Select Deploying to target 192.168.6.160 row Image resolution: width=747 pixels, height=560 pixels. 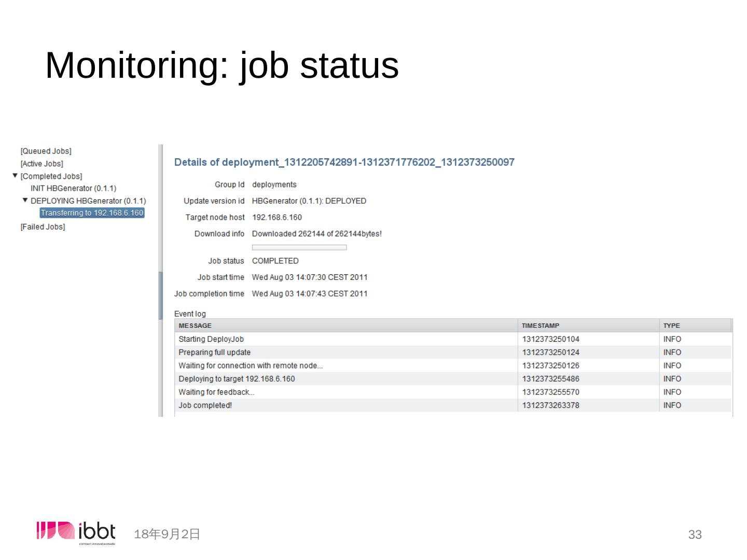point(237,379)
